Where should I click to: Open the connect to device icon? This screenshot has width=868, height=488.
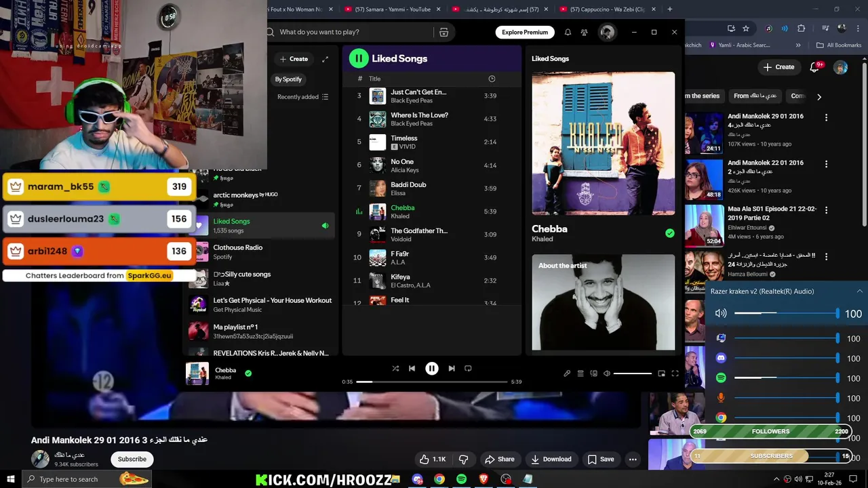(594, 373)
